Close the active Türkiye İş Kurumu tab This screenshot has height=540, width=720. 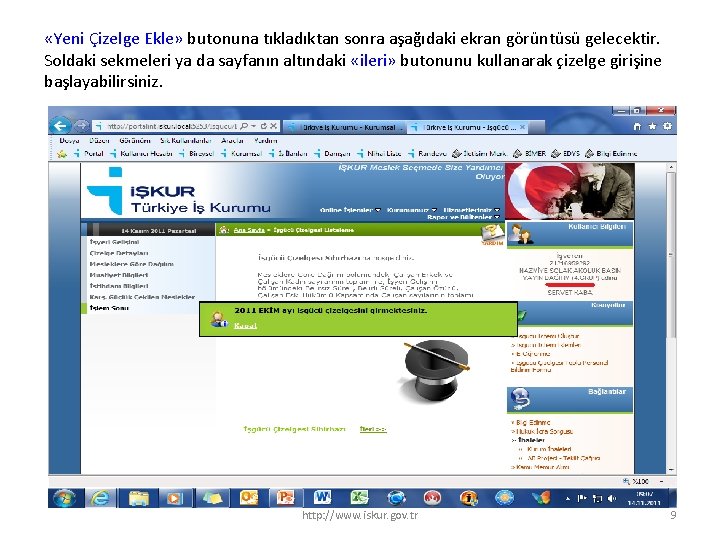pyautogui.click(x=522, y=127)
